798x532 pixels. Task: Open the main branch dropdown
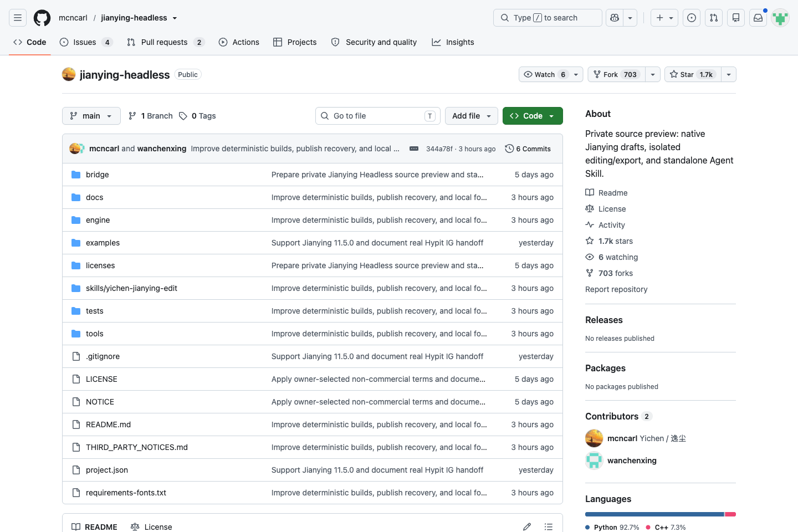pyautogui.click(x=91, y=116)
